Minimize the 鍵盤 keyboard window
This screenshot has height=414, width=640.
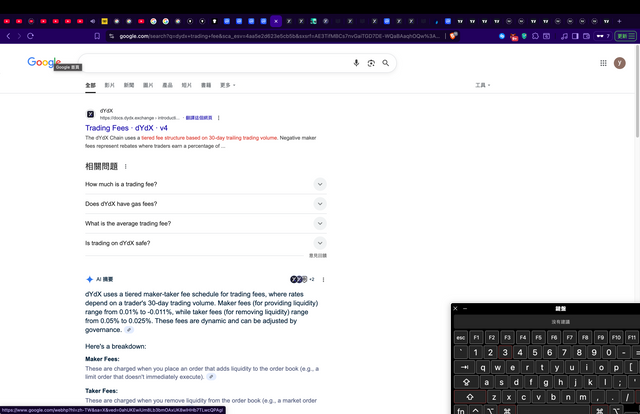pyautogui.click(x=465, y=309)
